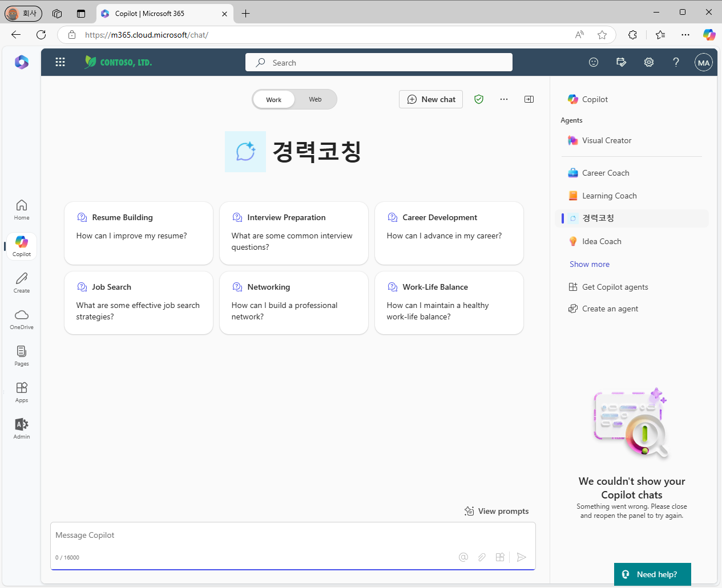Open Get Copilot agents
The image size is (722, 588).
(x=608, y=287)
